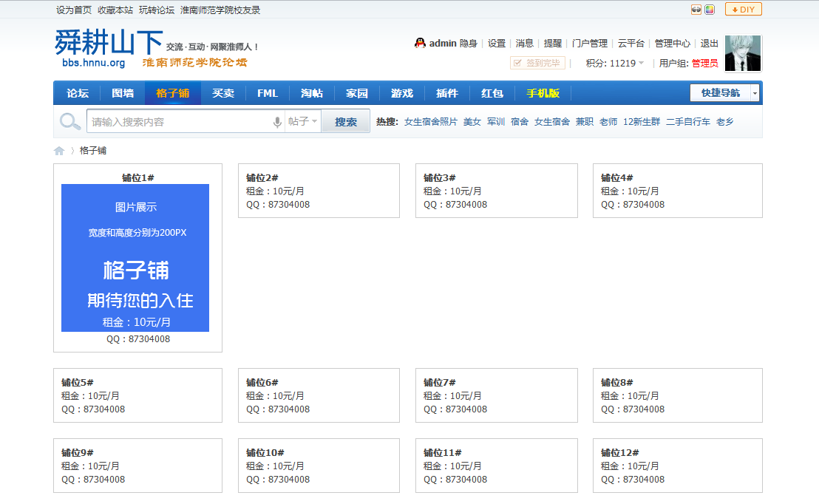Expand the 快捷导航 dropdown arrow

click(x=755, y=92)
